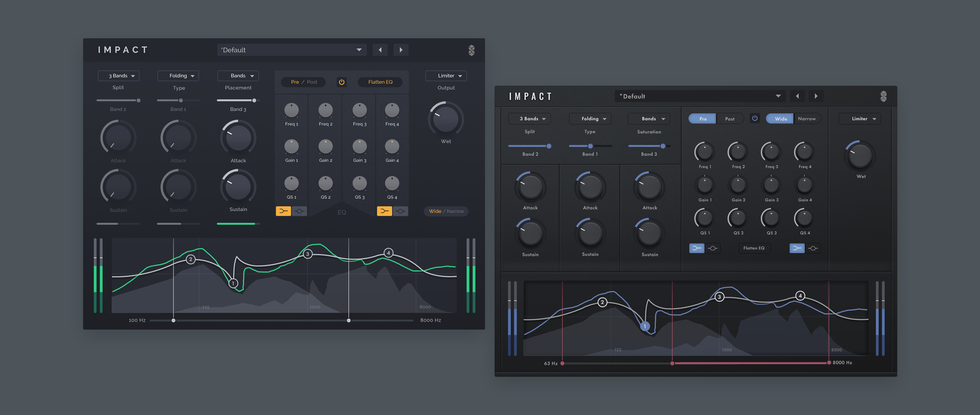Switch to Narrow in the blue Wide/Narrow toggle
This screenshot has width=980, height=415.
[x=807, y=119]
